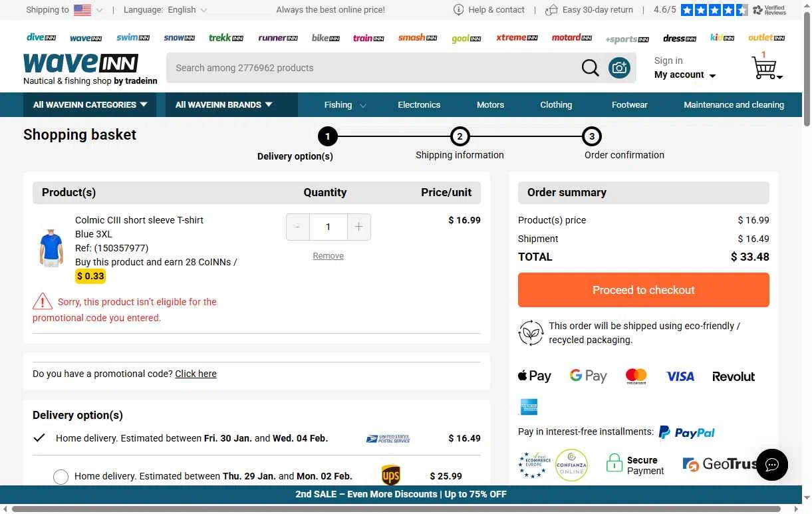Click the PayPal logo
Viewport: 812px width, 514px height.
click(x=686, y=432)
